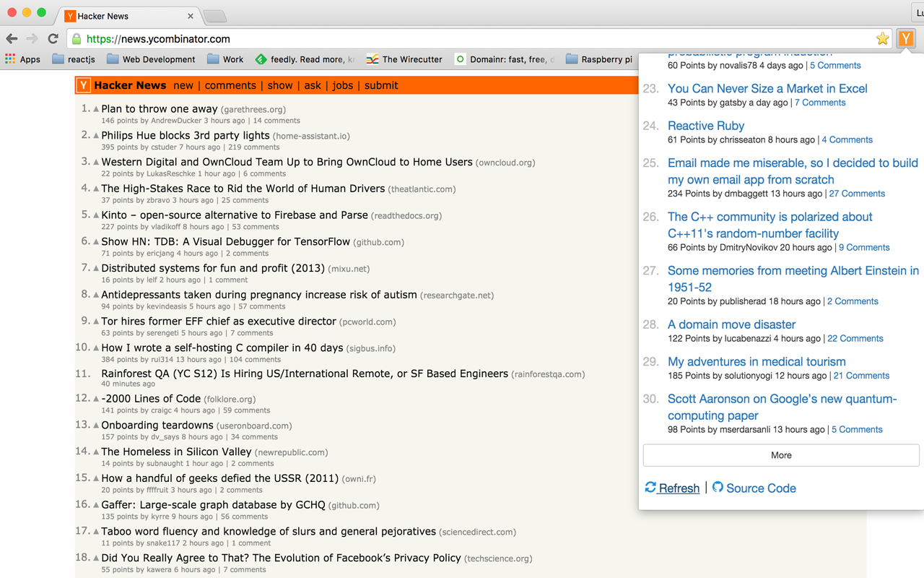Open 'The High-Stakes Race' story title
Image resolution: width=924 pixels, height=578 pixels.
point(243,189)
